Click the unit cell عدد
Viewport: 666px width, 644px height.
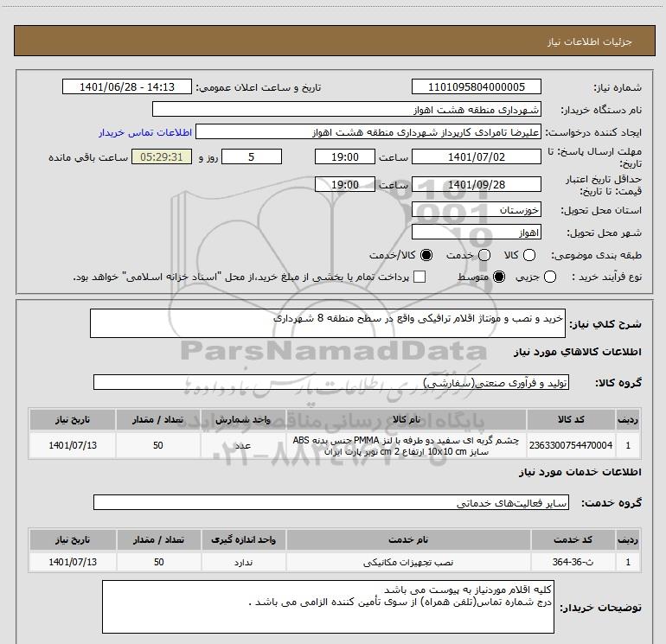[x=243, y=445]
